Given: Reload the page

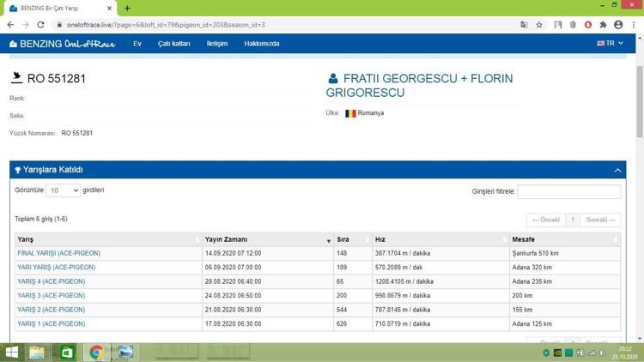Looking at the screenshot, I should click(x=40, y=25).
